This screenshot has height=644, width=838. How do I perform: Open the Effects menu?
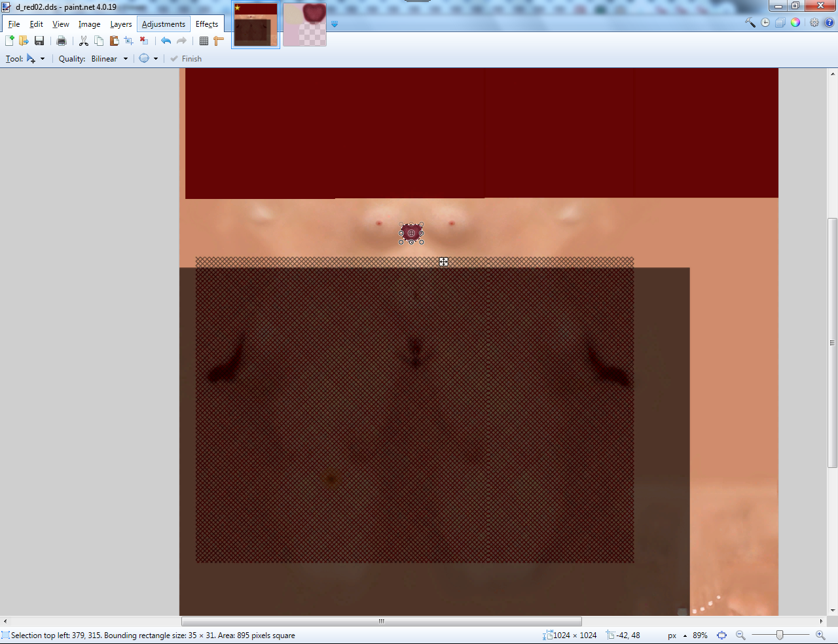click(x=207, y=24)
